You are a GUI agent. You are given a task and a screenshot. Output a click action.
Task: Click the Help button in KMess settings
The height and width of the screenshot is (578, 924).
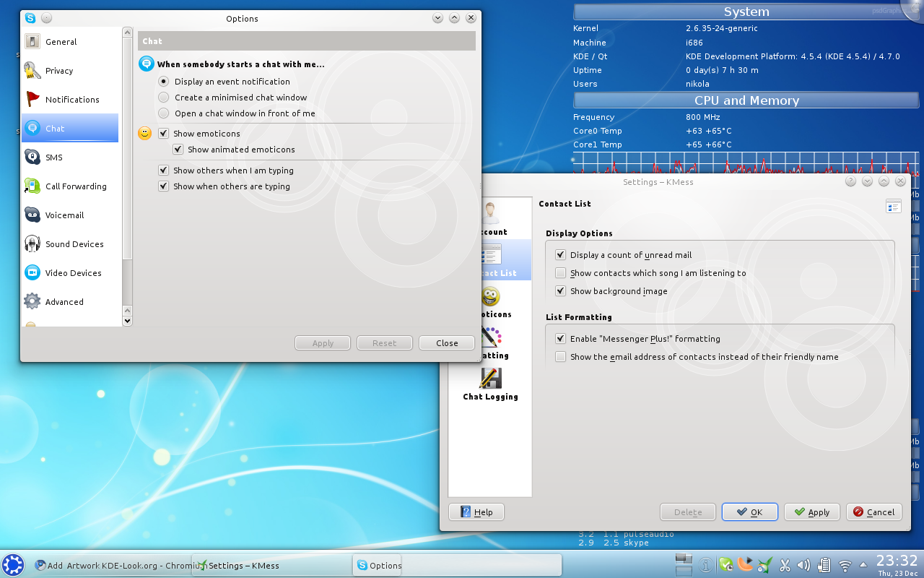476,512
